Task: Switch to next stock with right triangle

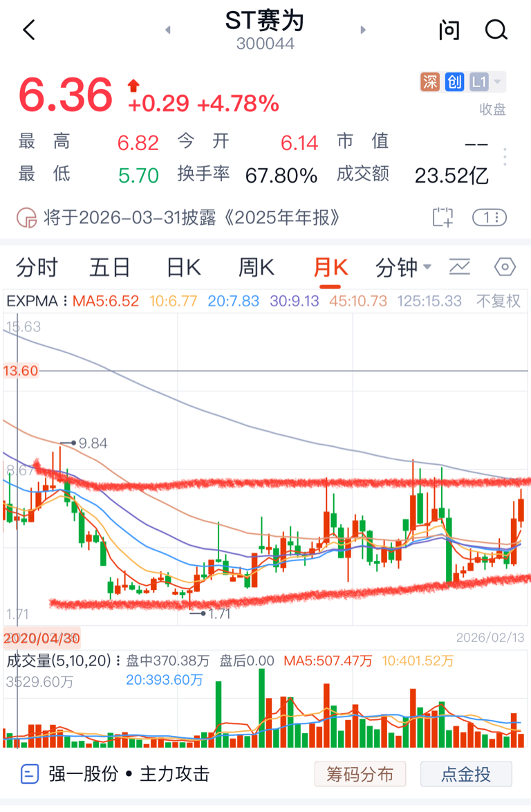Action: pyautogui.click(x=363, y=30)
